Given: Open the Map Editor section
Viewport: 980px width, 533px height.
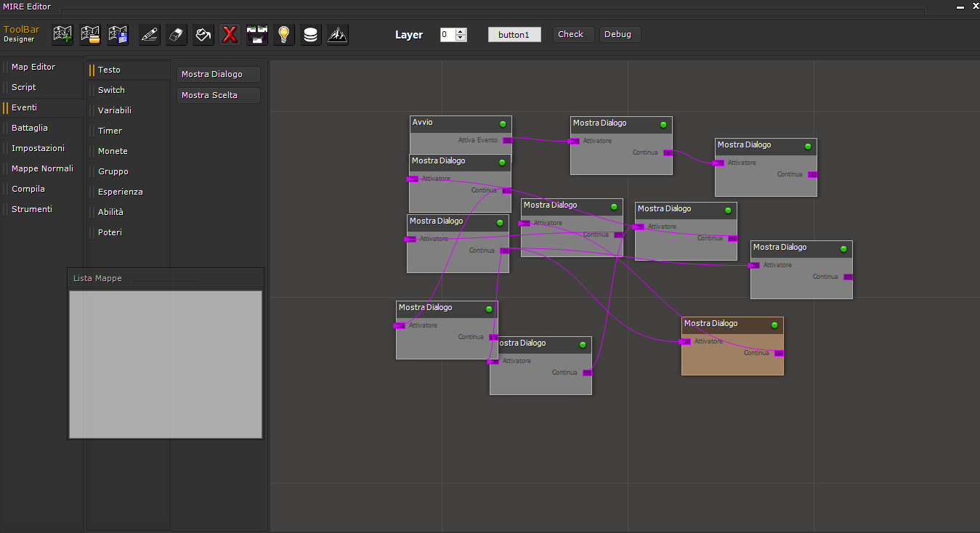Looking at the screenshot, I should point(33,67).
